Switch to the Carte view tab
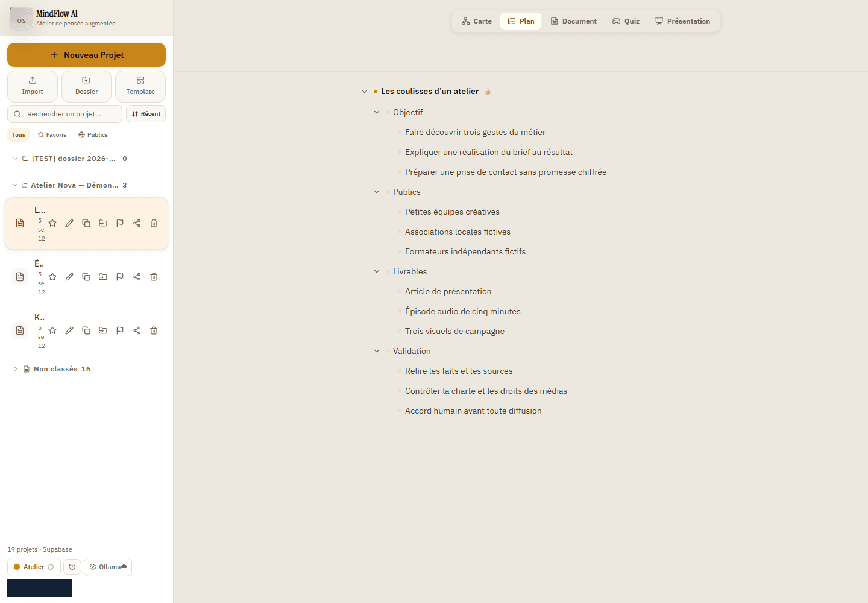The width and height of the screenshot is (868, 603). click(477, 21)
